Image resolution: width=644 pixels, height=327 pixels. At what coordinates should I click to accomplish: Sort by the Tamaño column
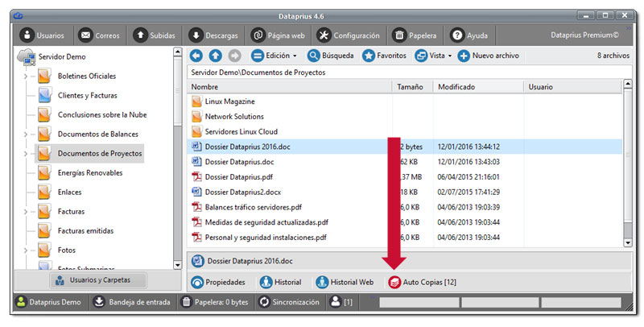[412, 87]
